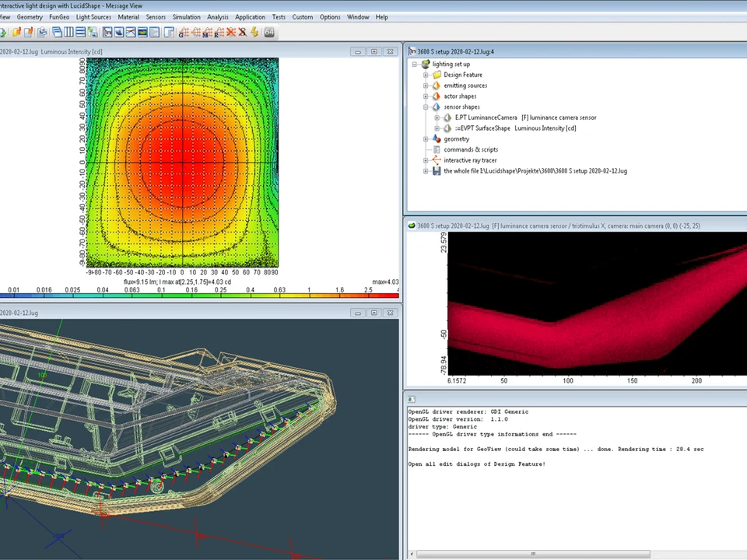Open the Custom menu
The height and width of the screenshot is (560, 747).
coord(303,17)
